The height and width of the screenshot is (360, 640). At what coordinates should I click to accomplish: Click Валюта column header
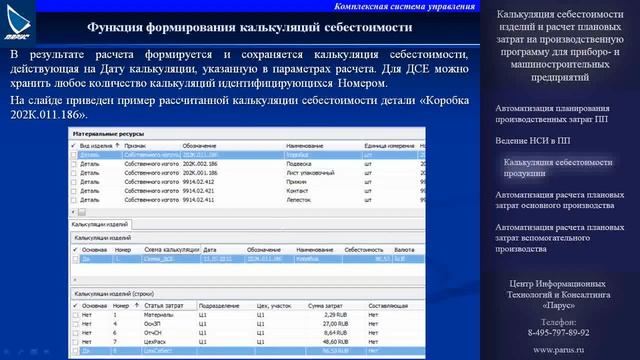click(x=404, y=249)
